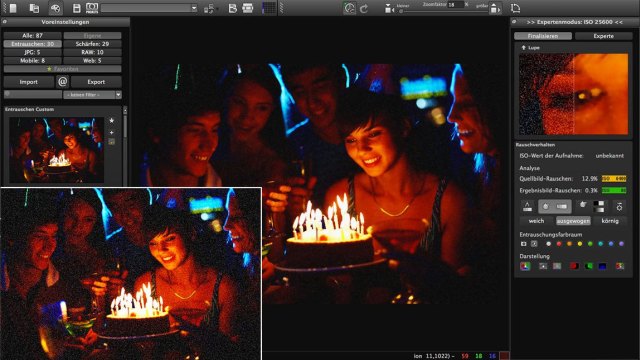Select the bar-shaped denoise mode icon
Viewport: 640px width, 360px height.
562,207
